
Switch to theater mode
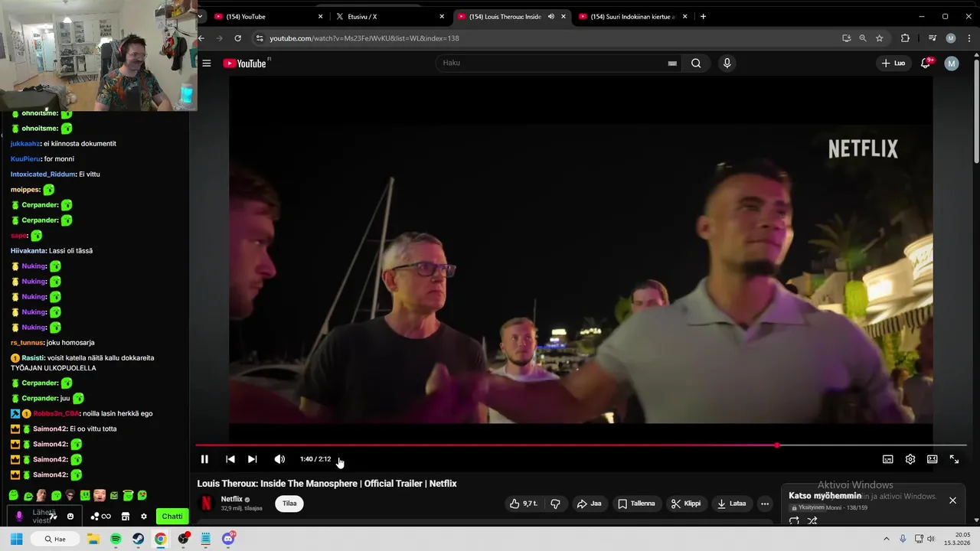932,459
